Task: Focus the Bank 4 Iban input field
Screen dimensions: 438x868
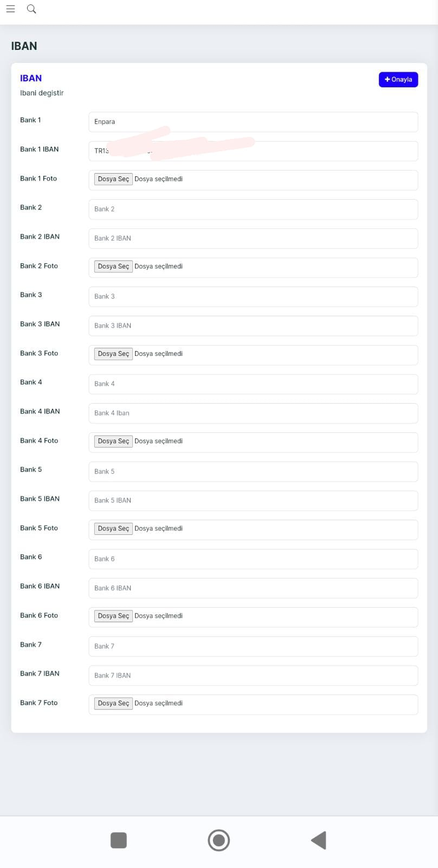Action: (x=253, y=413)
